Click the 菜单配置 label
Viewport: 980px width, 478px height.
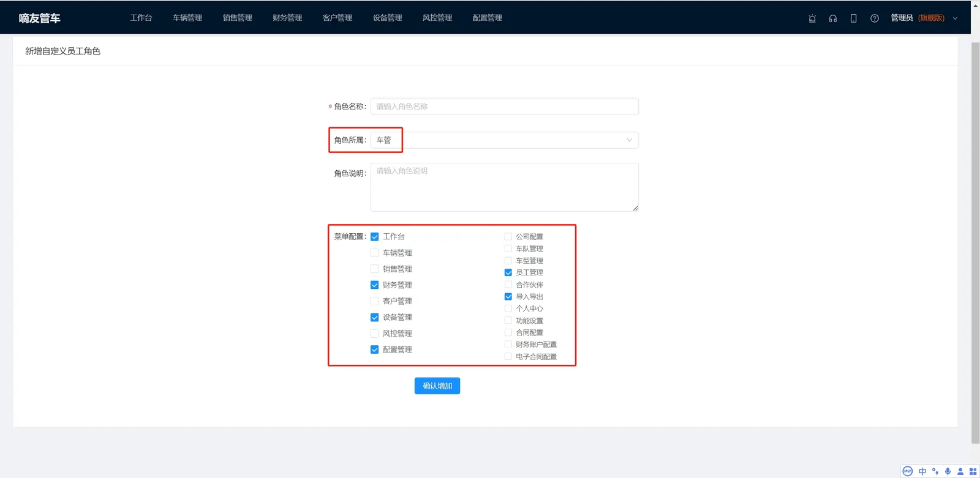[x=350, y=237]
